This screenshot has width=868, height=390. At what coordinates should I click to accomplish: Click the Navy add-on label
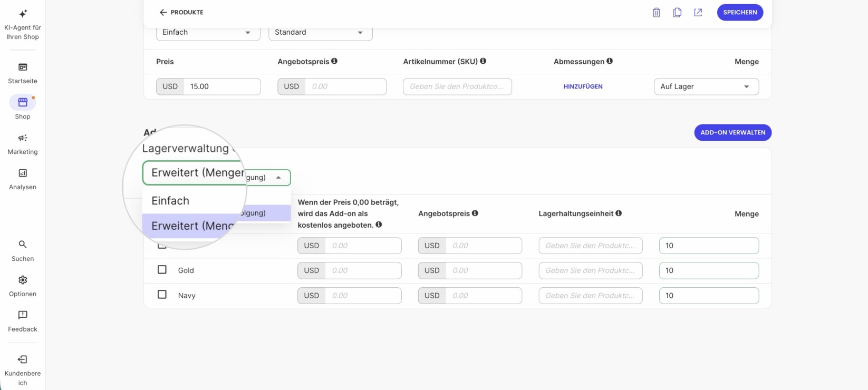tap(187, 296)
